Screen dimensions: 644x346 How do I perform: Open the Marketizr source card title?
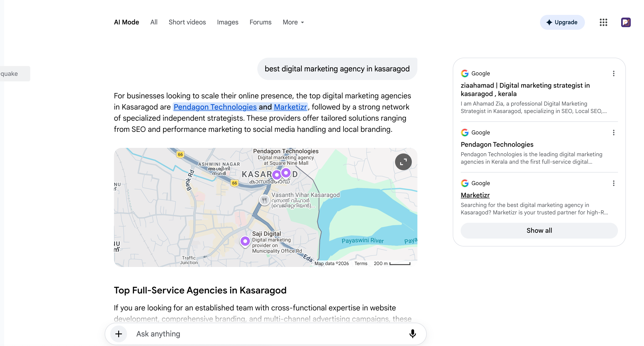click(x=475, y=195)
